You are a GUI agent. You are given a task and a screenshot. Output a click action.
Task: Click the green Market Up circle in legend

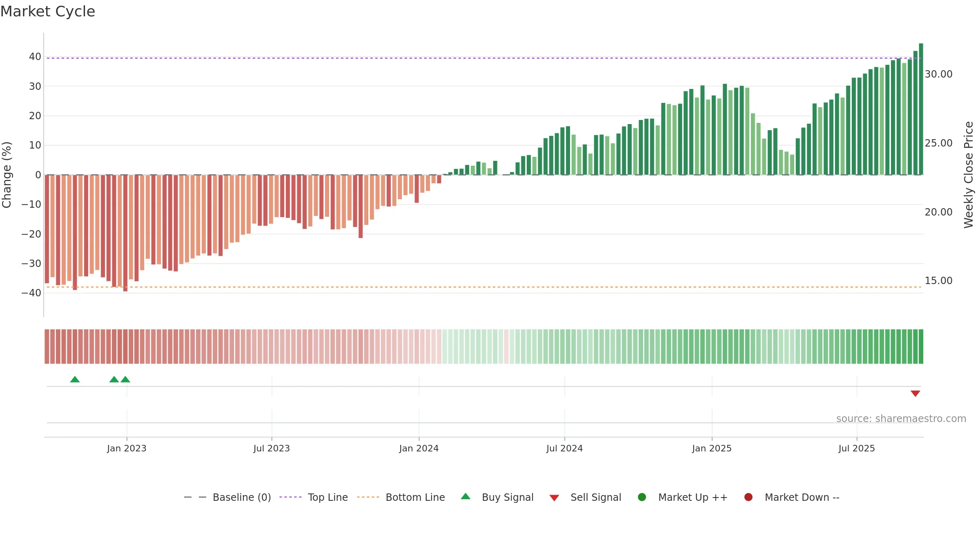642,497
